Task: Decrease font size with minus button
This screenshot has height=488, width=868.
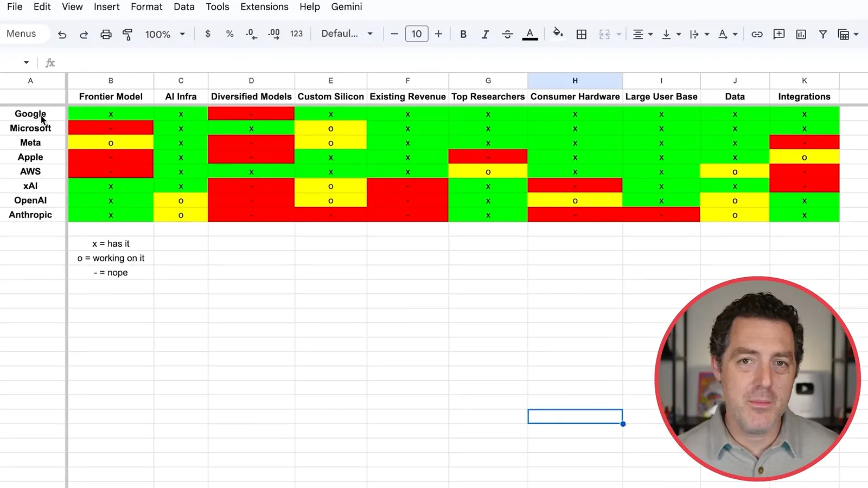Action: point(394,34)
